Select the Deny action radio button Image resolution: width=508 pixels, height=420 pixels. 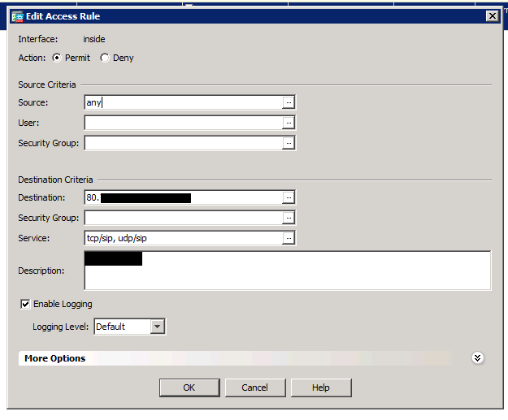point(104,58)
